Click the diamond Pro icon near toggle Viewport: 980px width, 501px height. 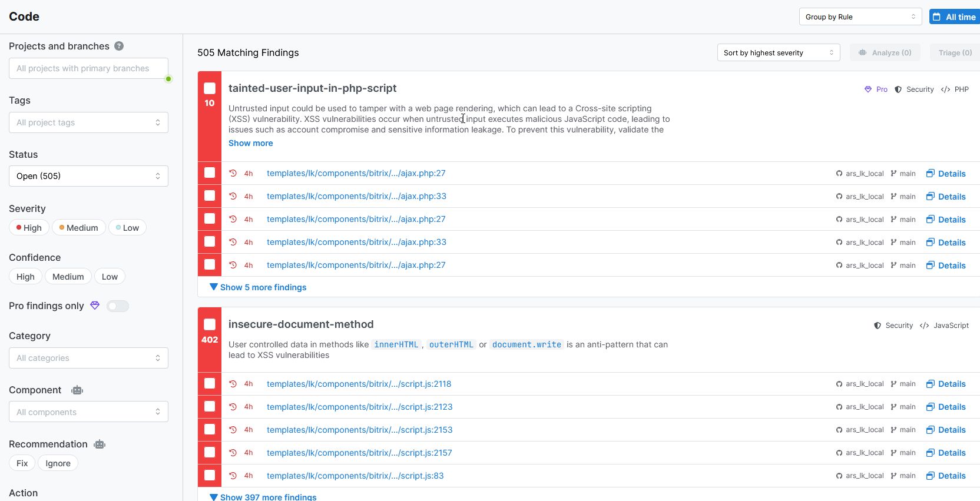point(95,306)
